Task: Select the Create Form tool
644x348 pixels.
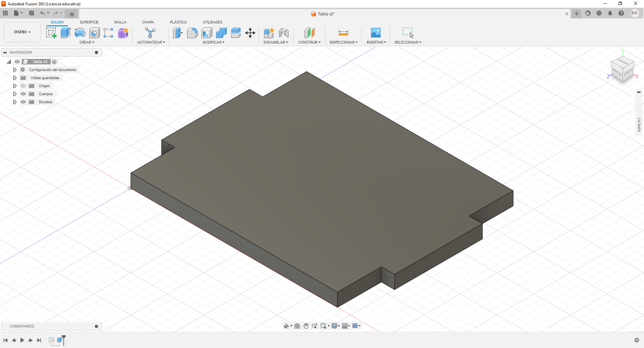Action: [123, 33]
